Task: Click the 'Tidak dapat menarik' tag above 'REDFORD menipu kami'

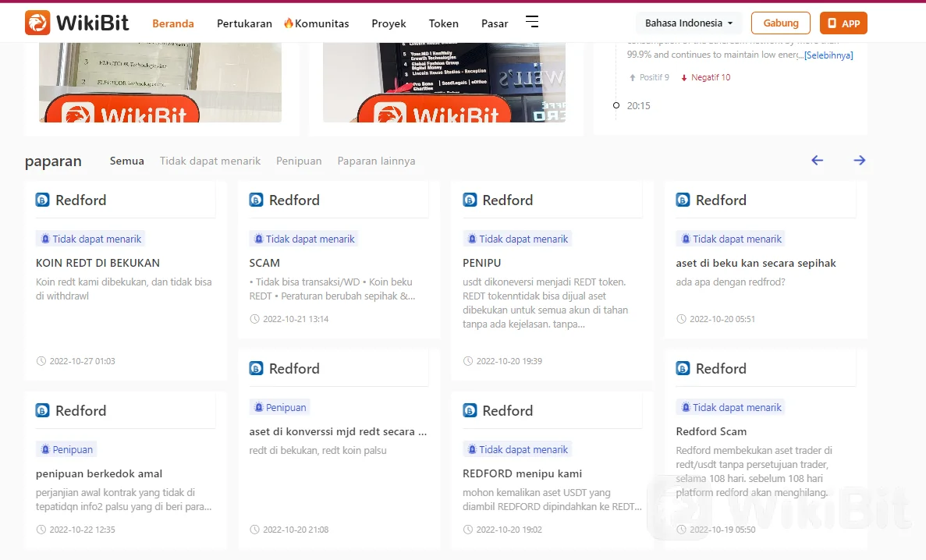Action: tap(517, 449)
